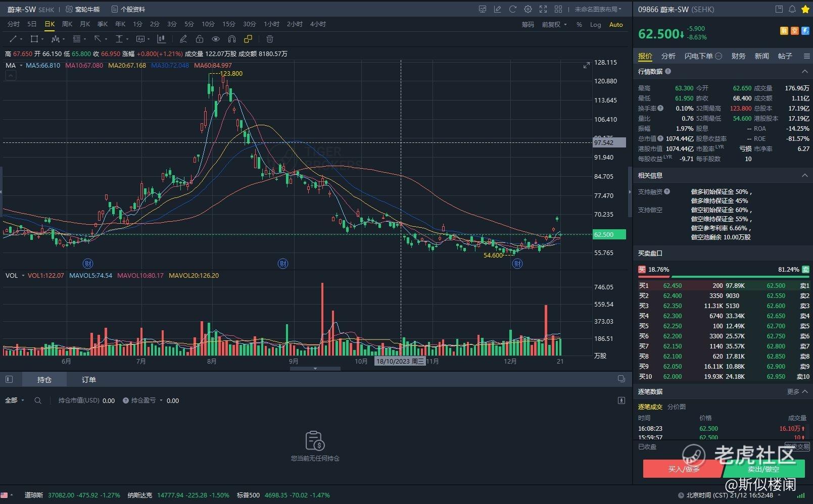Refresh the chart with the reload icon
This screenshot has height=504, width=813.
click(513, 9)
